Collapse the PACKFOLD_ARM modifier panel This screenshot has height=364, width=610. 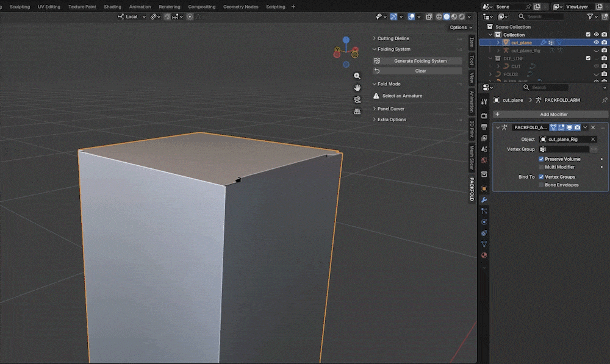(x=498, y=127)
